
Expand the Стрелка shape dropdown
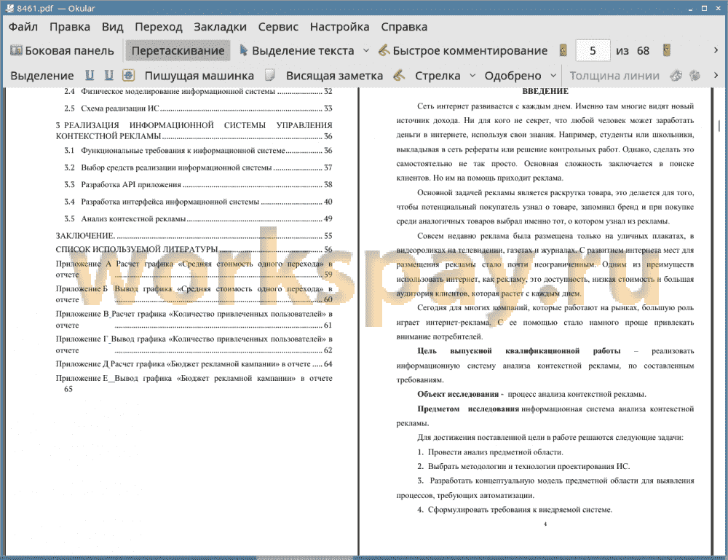pyautogui.click(x=472, y=75)
